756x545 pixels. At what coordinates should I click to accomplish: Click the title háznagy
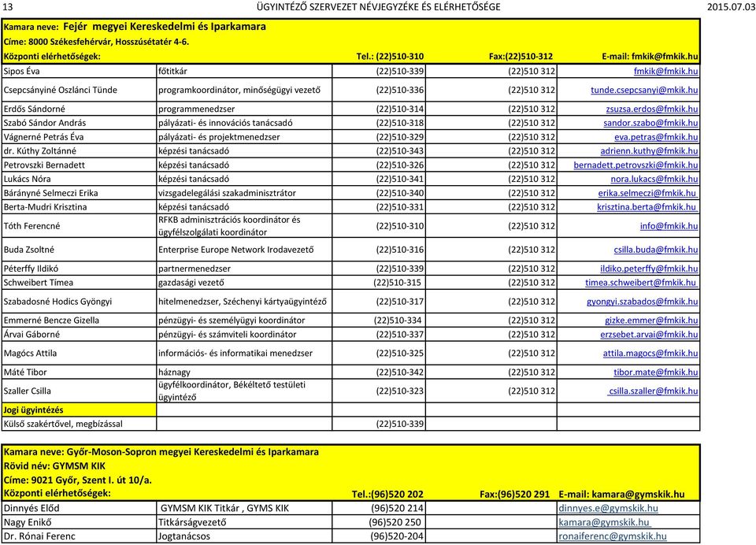tap(175, 372)
